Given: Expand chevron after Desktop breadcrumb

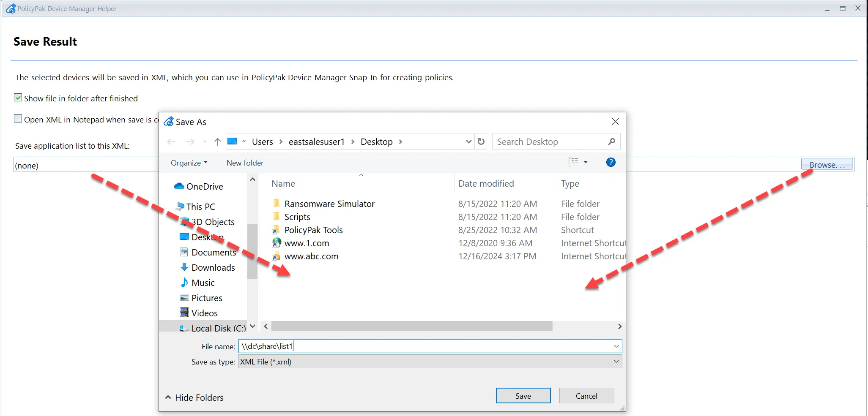Looking at the screenshot, I should coord(400,142).
